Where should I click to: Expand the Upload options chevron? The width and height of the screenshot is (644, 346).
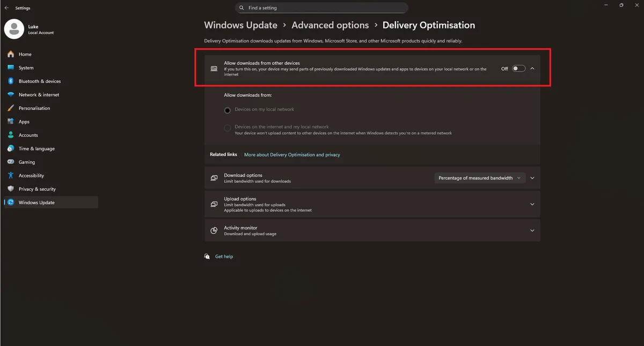[x=532, y=204]
